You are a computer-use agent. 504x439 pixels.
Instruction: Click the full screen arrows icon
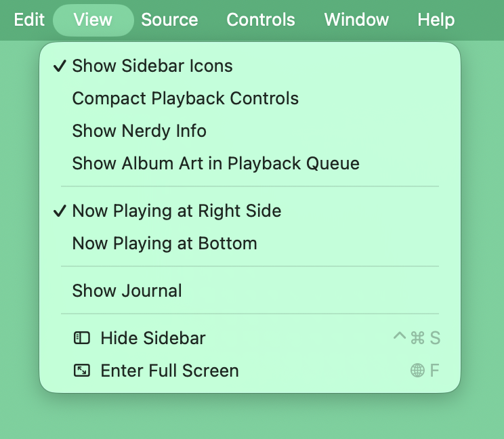click(x=81, y=371)
